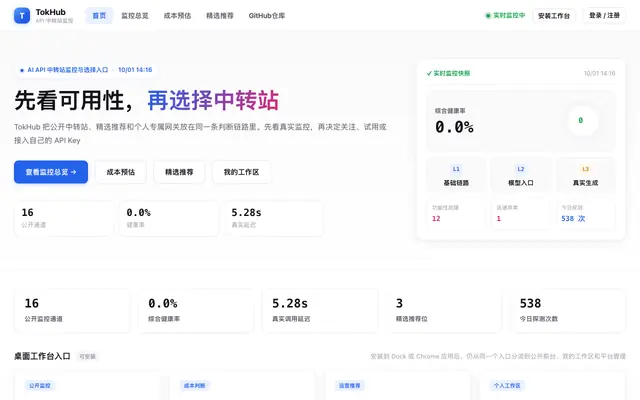Screen dimensions: 640x400
Task: Click the blue dot before AI API 中转站监控与选择入口
Action: 22,70
